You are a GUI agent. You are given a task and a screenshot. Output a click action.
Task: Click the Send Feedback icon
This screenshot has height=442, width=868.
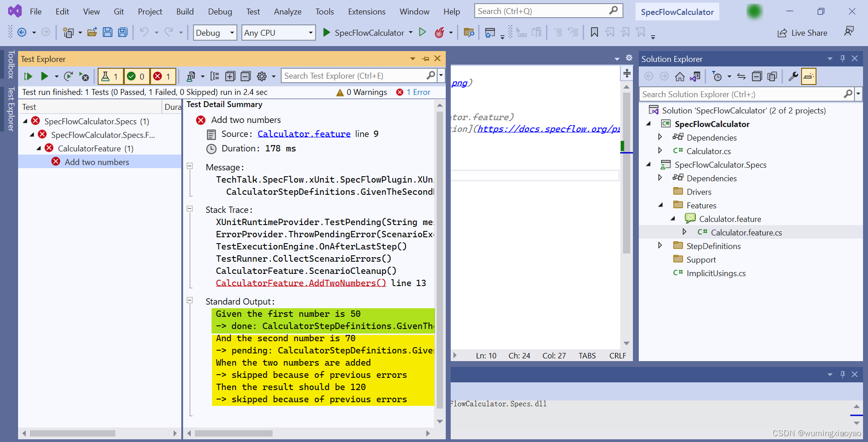849,32
